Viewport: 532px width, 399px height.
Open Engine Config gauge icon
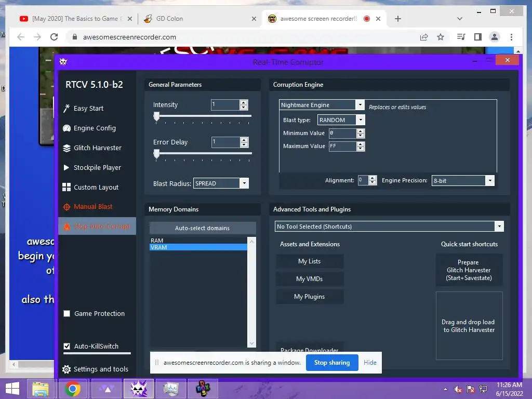tap(66, 128)
